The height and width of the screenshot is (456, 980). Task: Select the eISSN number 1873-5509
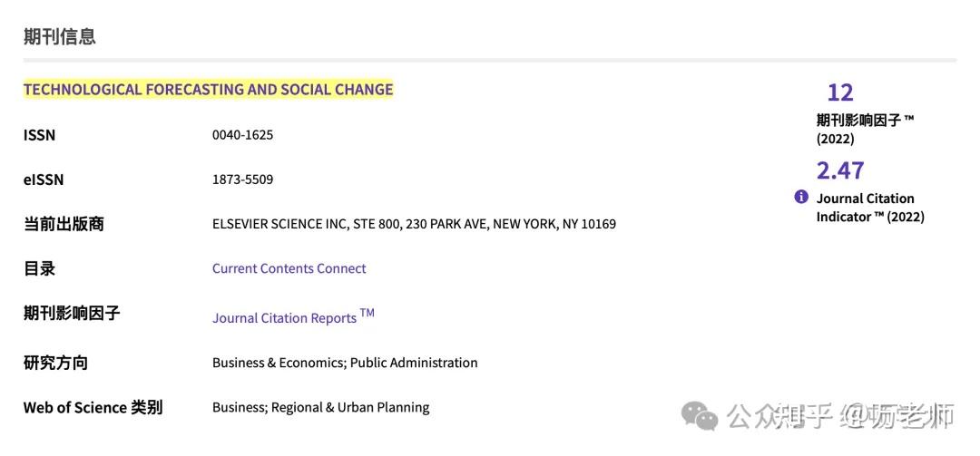click(242, 179)
